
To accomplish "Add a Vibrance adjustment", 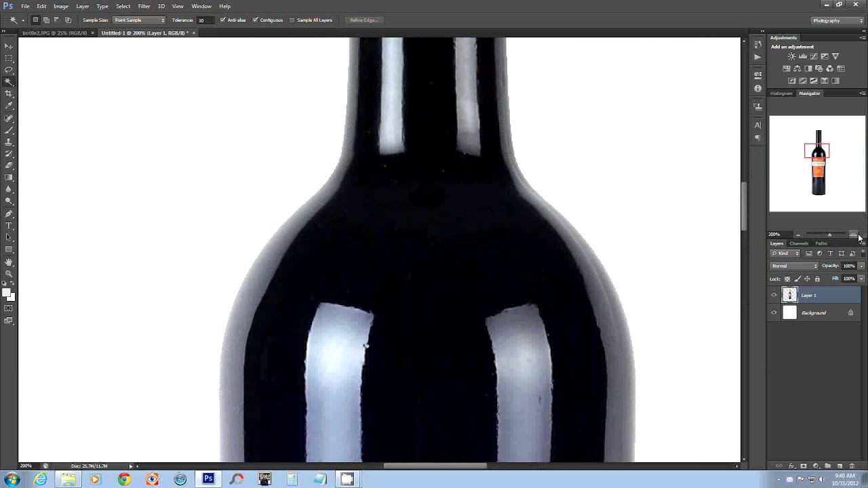I will point(835,56).
